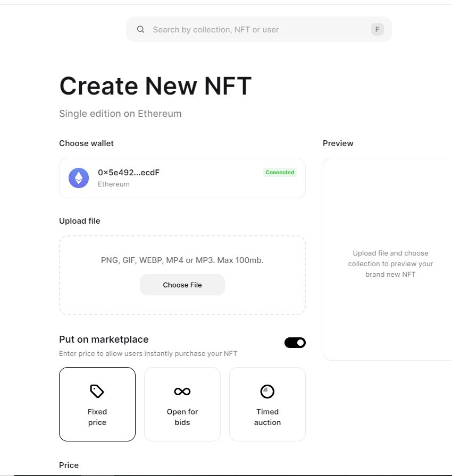Click the magnifier search icon
Image resolution: width=452 pixels, height=476 pixels.
140,29
